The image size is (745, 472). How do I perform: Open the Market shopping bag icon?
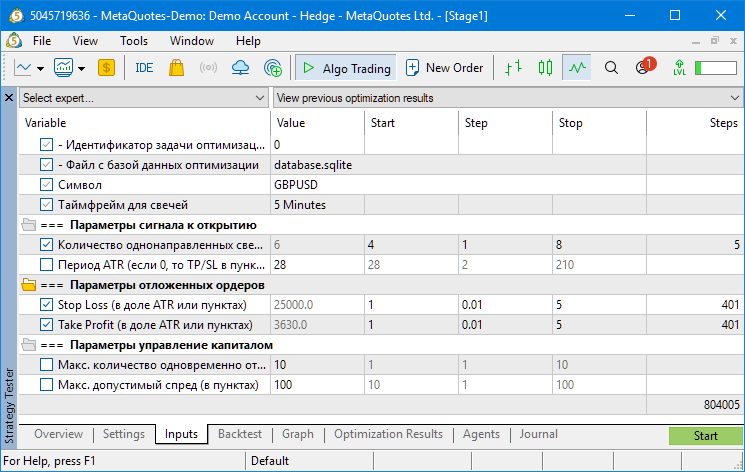point(176,68)
